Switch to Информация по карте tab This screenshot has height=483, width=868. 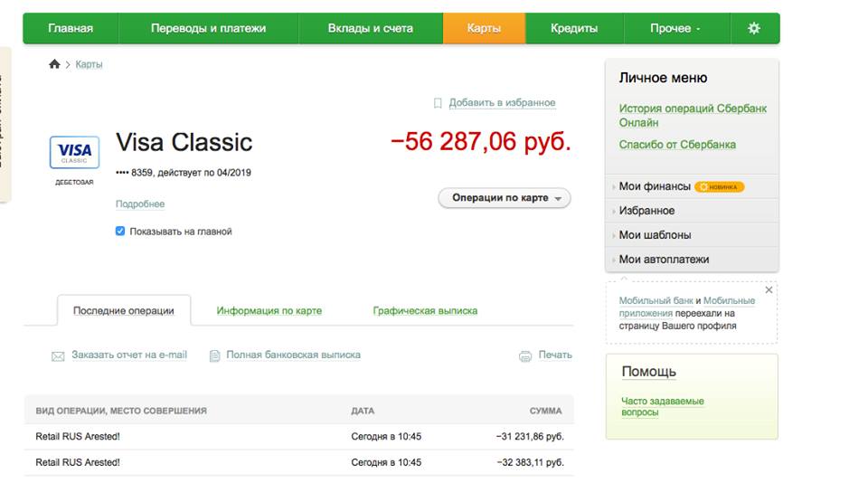click(269, 311)
